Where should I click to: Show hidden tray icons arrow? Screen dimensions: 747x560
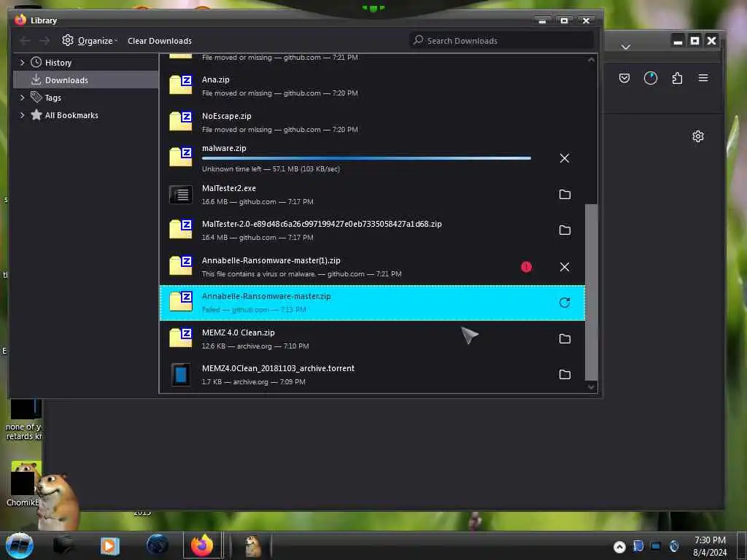tap(619, 547)
